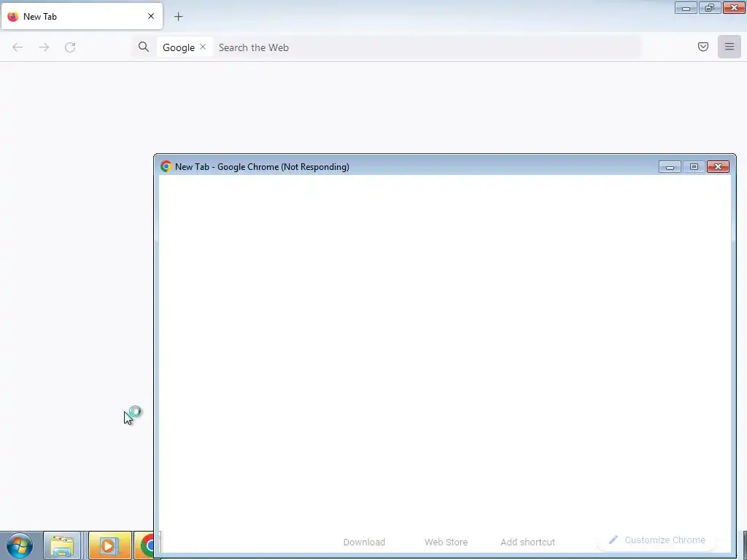Go forward in Firefox
Screen dimensions: 747x560
[44, 47]
